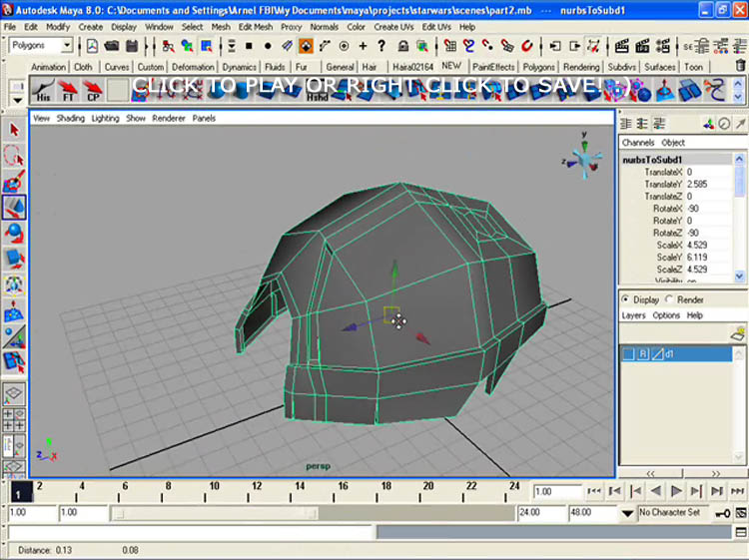Open the Polygons menu set dropdown
The width and height of the screenshot is (749, 560).
67,46
